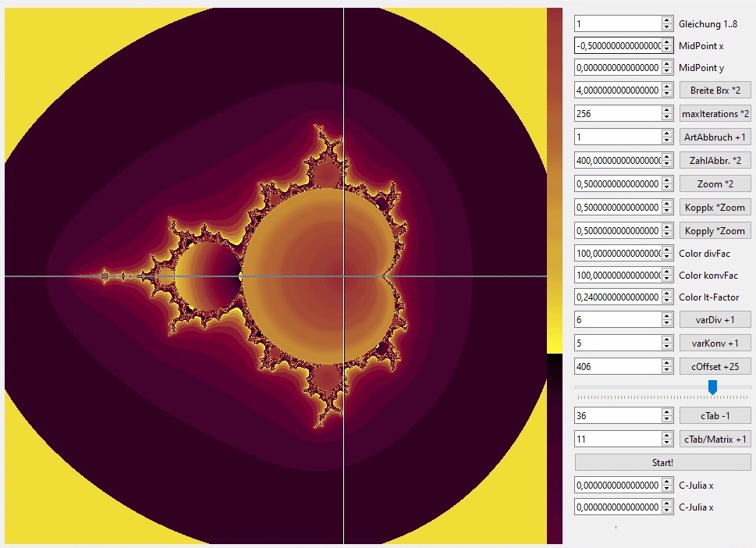
Task: Click the 'varKonv +1' button
Action: pyautogui.click(x=715, y=343)
